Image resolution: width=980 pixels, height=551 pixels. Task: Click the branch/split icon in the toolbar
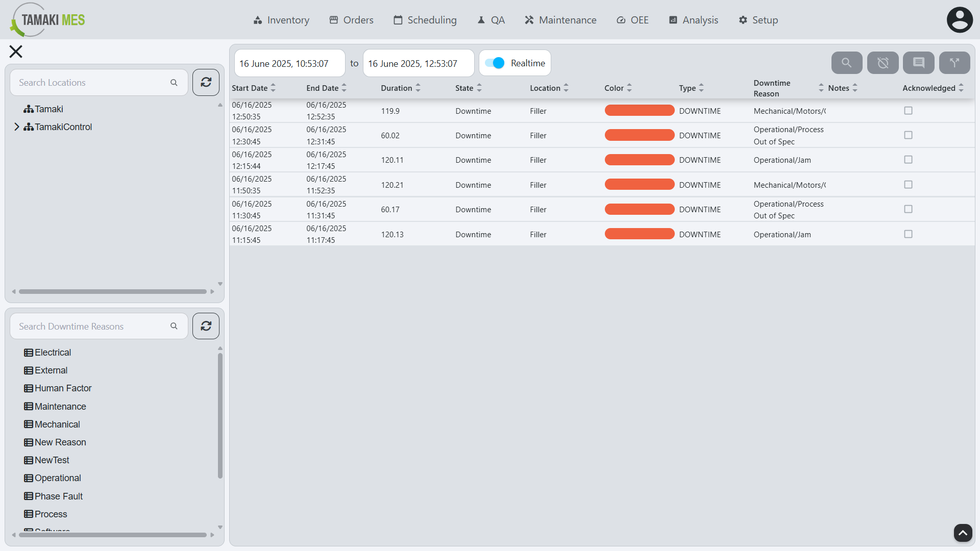(954, 63)
